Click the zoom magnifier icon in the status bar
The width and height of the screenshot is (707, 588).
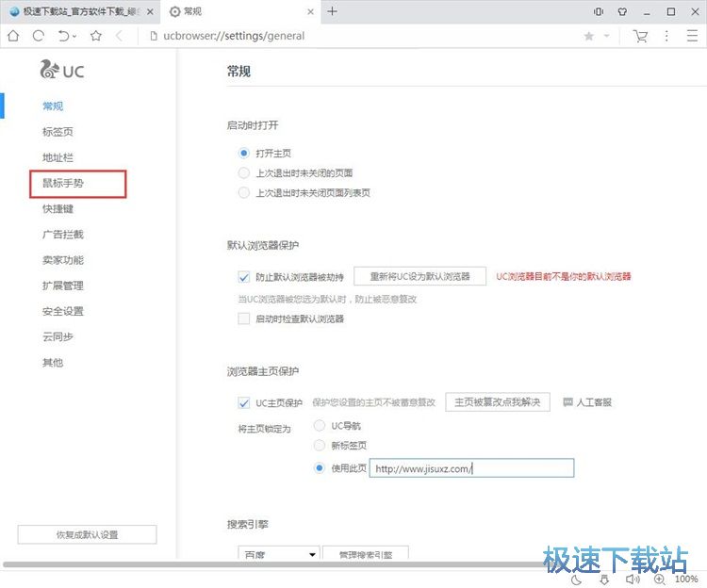(659, 580)
